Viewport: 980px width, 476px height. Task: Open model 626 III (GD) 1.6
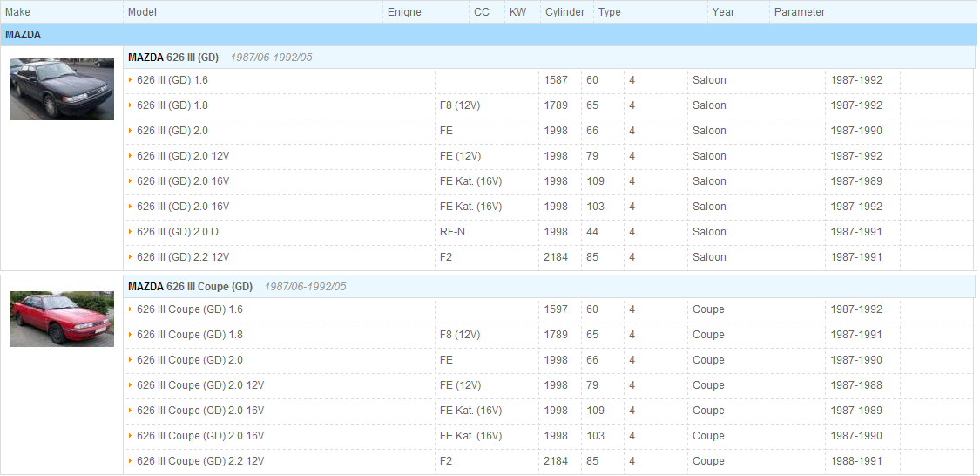(172, 80)
